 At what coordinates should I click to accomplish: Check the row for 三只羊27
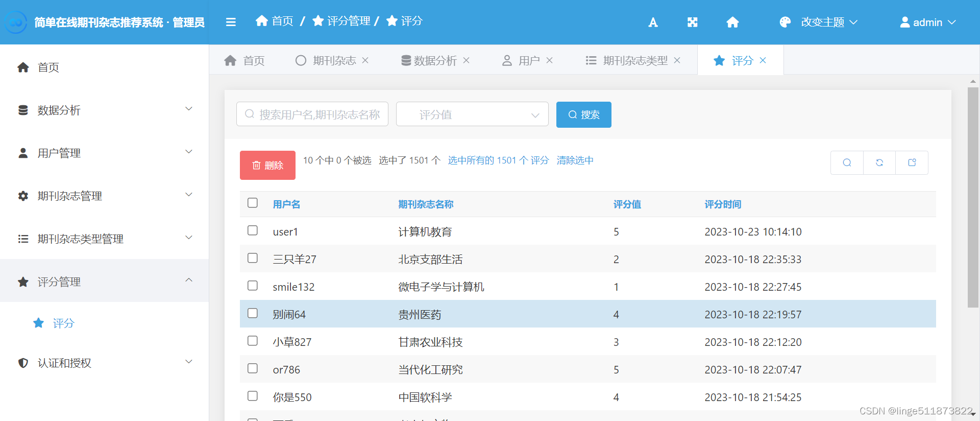point(253,258)
